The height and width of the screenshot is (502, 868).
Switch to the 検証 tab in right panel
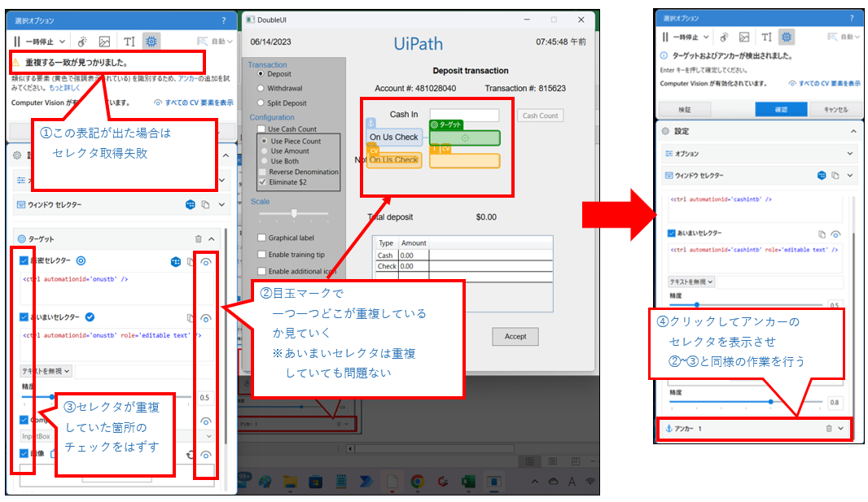click(x=685, y=108)
